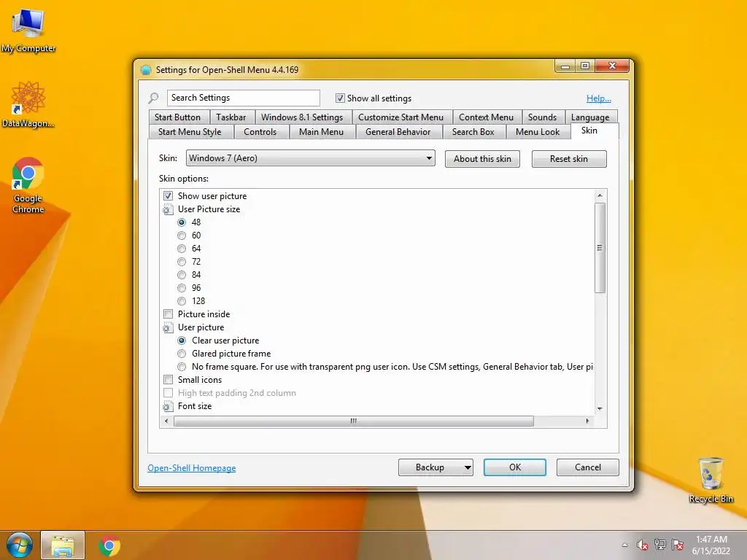
Task: Open My Computer desktop icon
Action: [28, 31]
